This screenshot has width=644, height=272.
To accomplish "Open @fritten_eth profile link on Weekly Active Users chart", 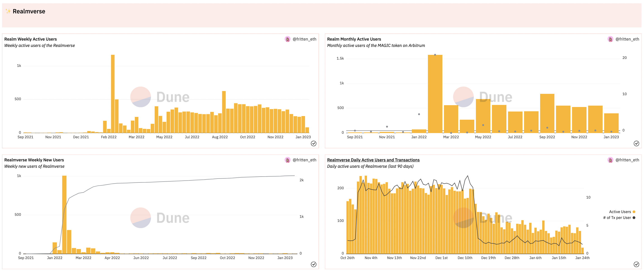I will [304, 39].
